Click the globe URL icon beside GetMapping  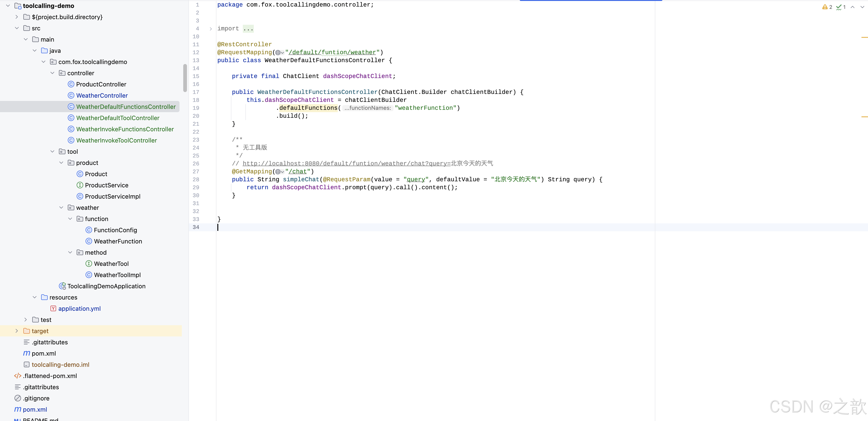click(278, 172)
